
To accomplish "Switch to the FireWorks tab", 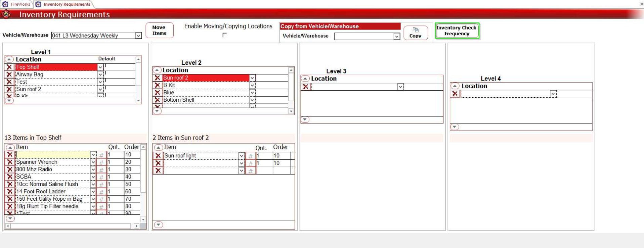I will coord(17,4).
